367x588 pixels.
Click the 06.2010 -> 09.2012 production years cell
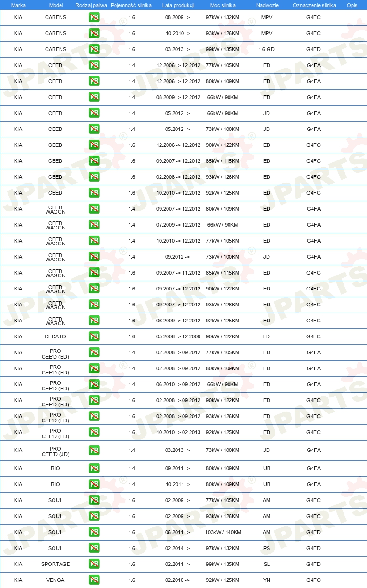click(178, 384)
